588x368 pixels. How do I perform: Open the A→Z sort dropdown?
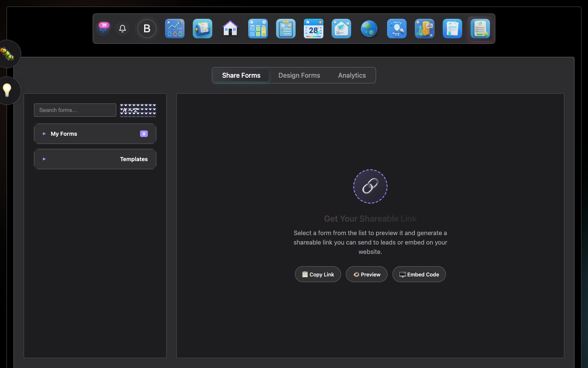click(x=138, y=110)
